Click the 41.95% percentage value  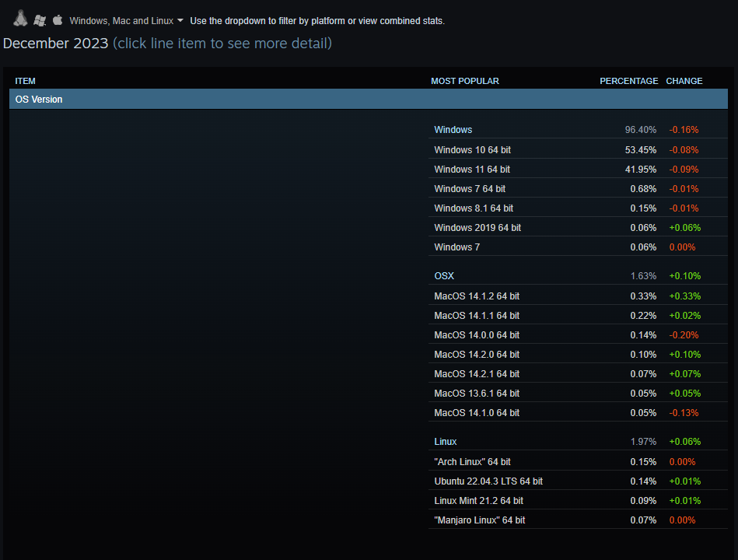640,169
